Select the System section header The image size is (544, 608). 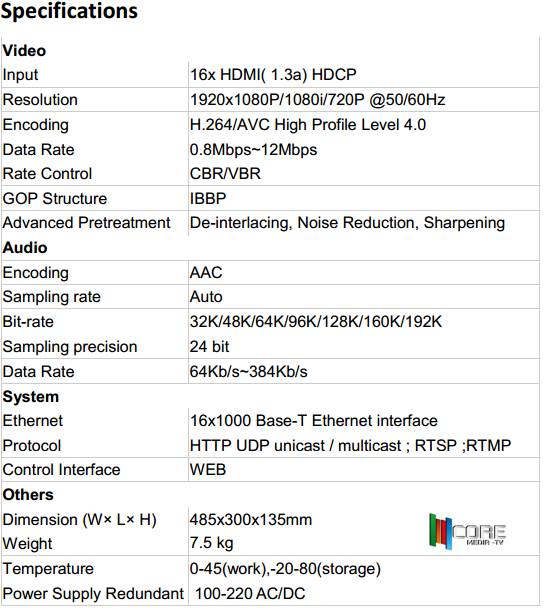31,397
